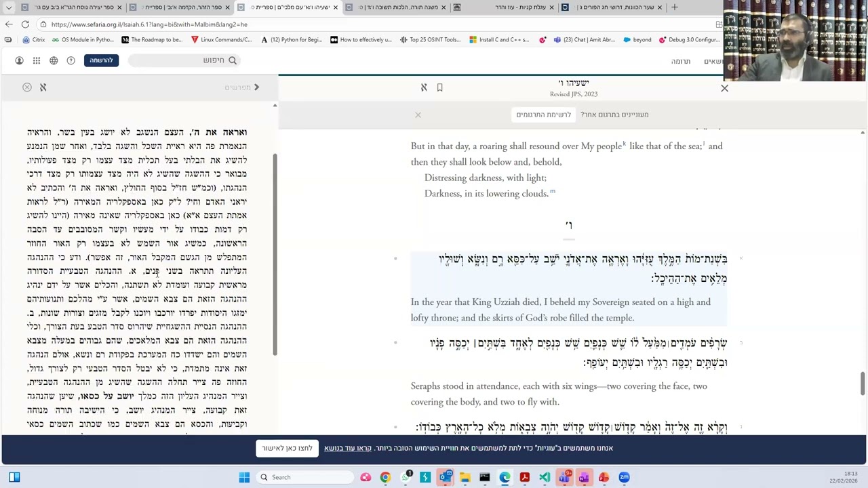This screenshot has width=868, height=488.
Task: Go back to the commentators list
Action: coord(242,87)
